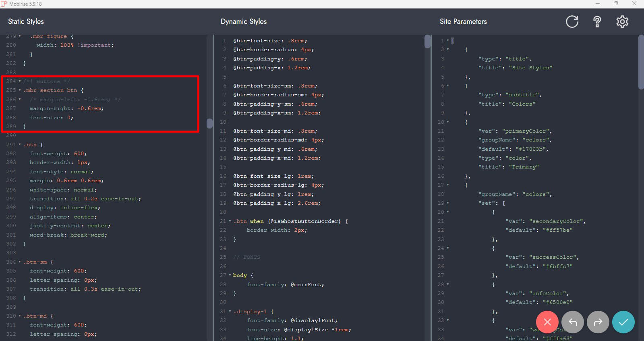Collapse the .mbr-section-btn rule at line 285
The image size is (644, 341).
[20, 90]
